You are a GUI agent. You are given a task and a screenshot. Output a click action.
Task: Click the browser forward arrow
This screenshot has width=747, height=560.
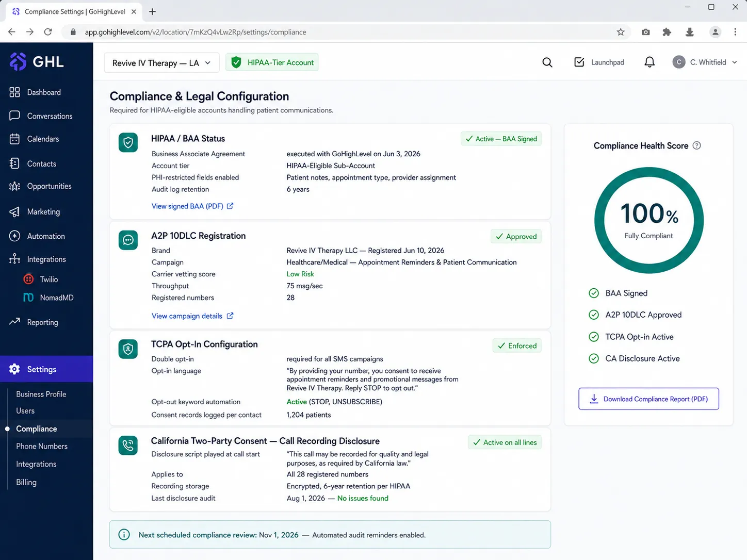point(30,32)
